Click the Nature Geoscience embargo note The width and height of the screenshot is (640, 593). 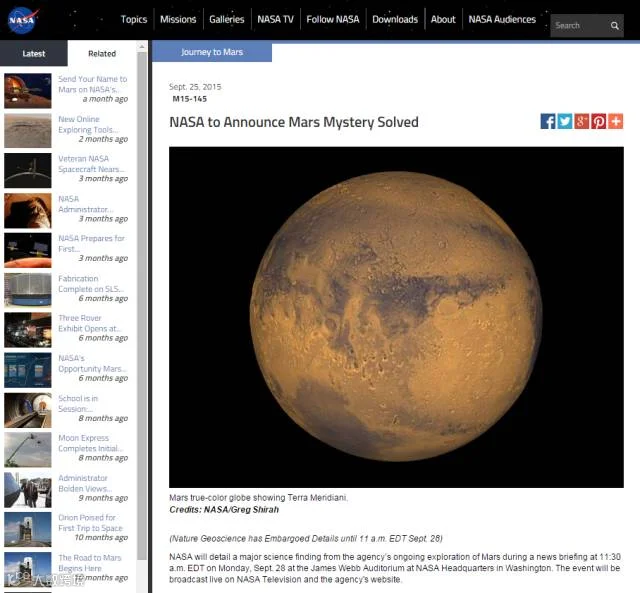tap(306, 538)
